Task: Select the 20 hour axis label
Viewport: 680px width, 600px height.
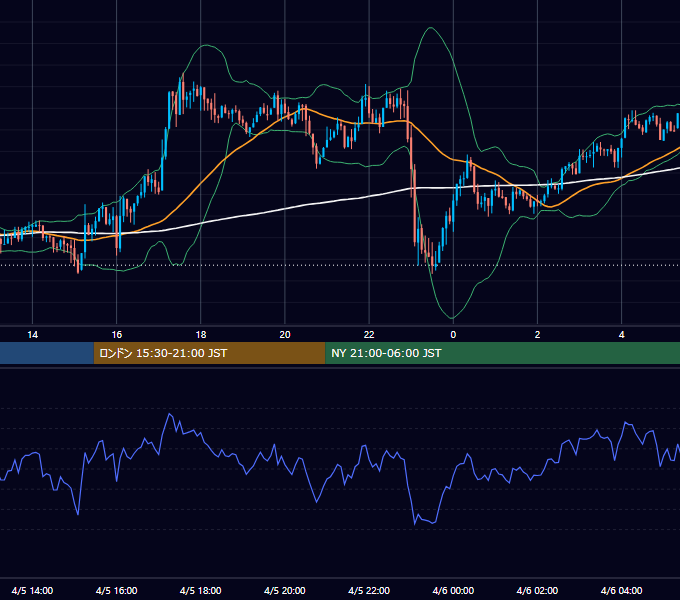Action: (x=285, y=335)
